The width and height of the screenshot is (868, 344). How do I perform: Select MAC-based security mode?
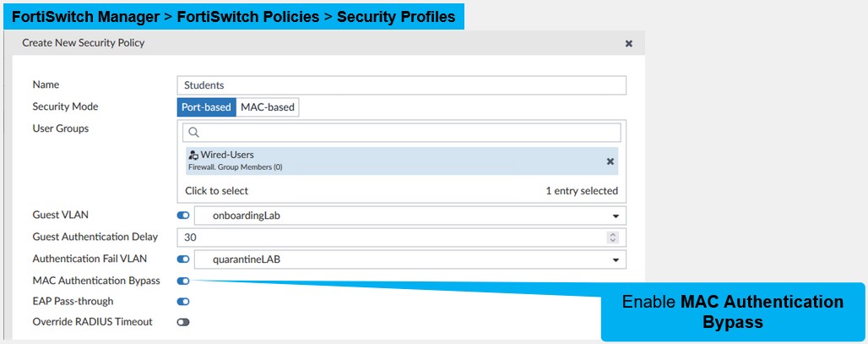coord(268,107)
